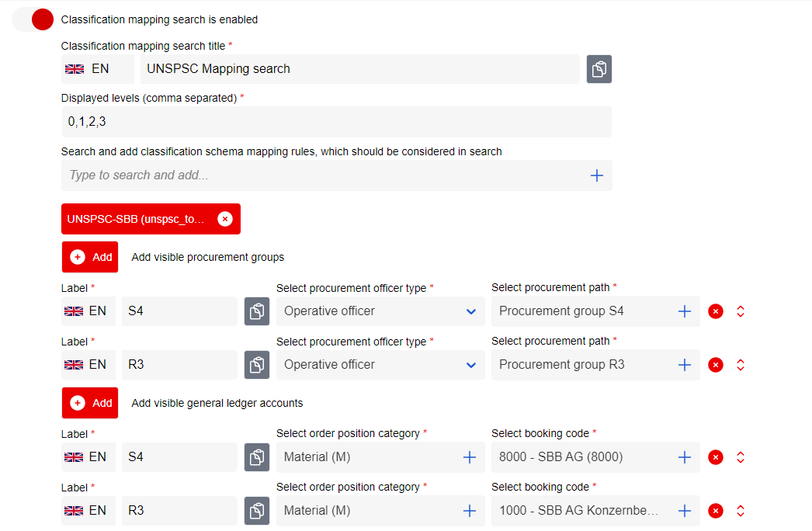Delete the 1000 - SBB AG Konzern ledger row
Screen dimensions: 812x531
coord(716,511)
